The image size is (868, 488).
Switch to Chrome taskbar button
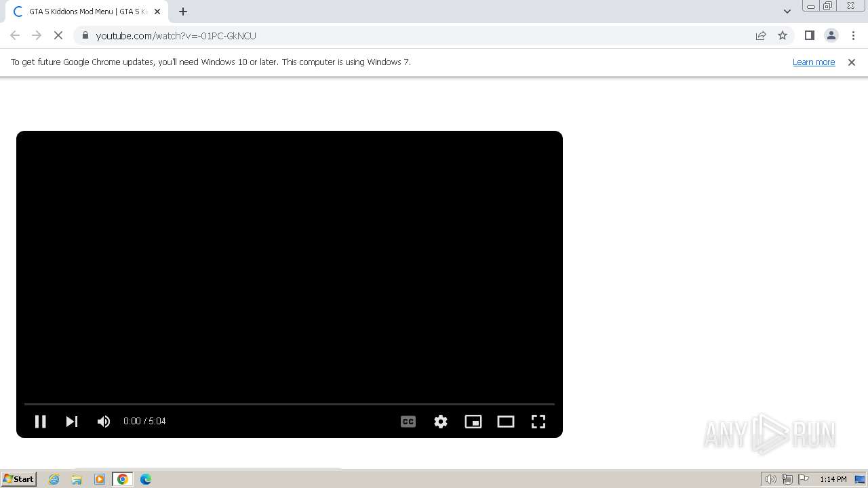point(123,479)
